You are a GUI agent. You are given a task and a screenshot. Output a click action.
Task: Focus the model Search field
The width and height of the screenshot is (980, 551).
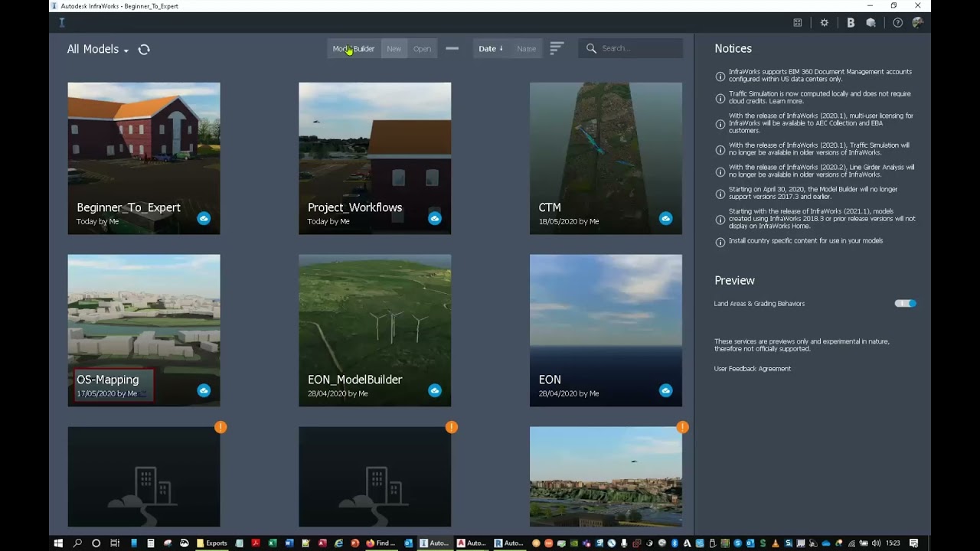pyautogui.click(x=631, y=48)
